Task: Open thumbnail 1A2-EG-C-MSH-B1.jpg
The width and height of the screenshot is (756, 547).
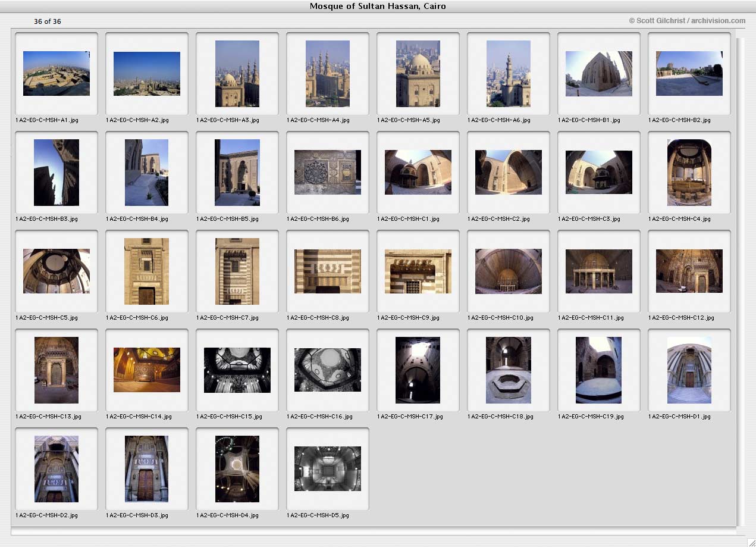Action: (x=599, y=74)
